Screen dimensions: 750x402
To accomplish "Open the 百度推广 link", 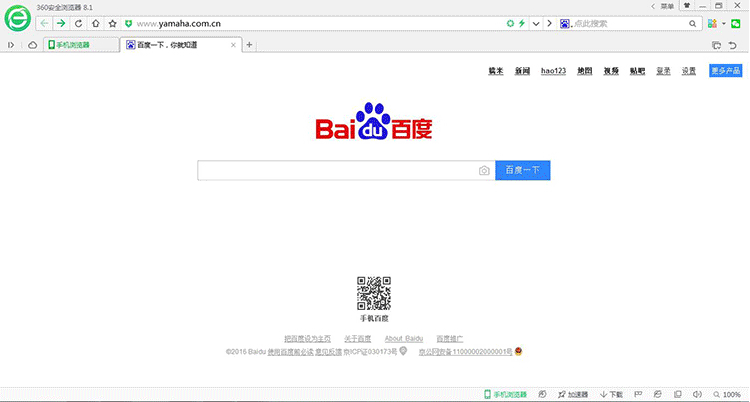I will pos(450,339).
